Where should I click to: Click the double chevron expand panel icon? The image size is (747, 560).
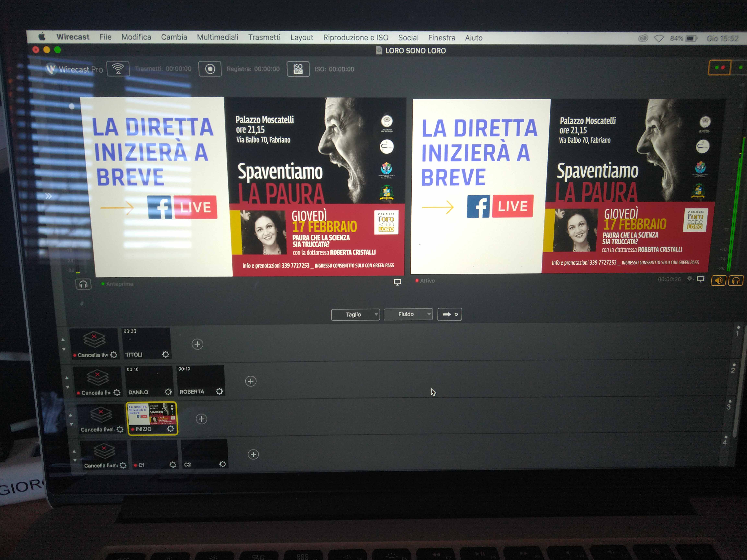49,196
